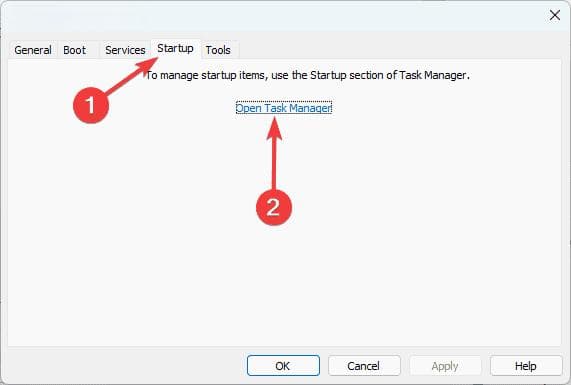This screenshot has width=571, height=385.
Task: Click the greyed-out Apply button
Action: pos(445,365)
